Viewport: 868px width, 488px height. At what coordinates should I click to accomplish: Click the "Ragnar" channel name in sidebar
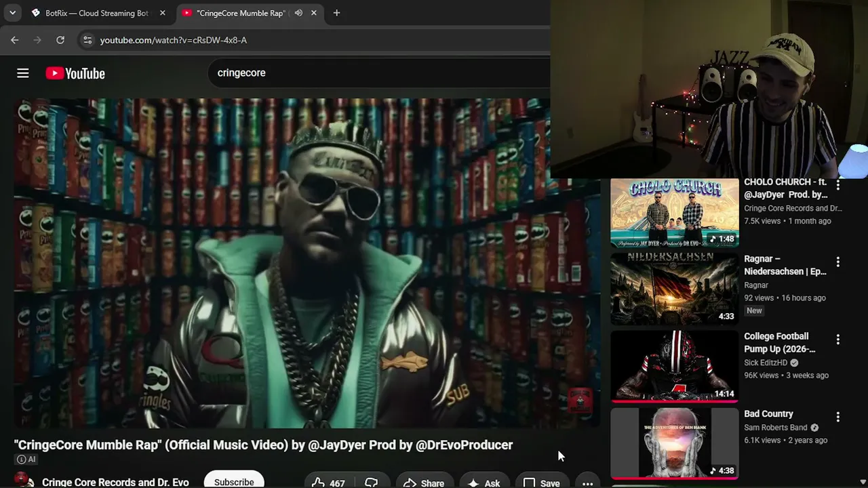pos(756,285)
